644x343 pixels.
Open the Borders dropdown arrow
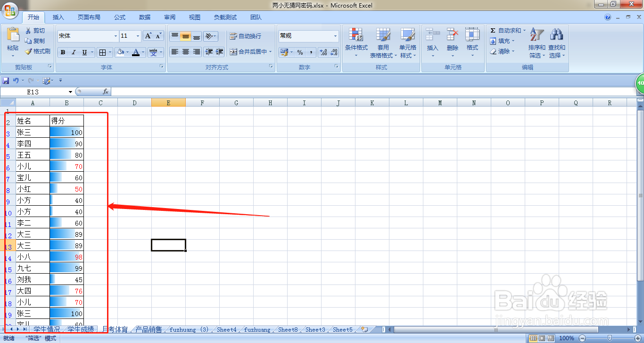(111, 52)
